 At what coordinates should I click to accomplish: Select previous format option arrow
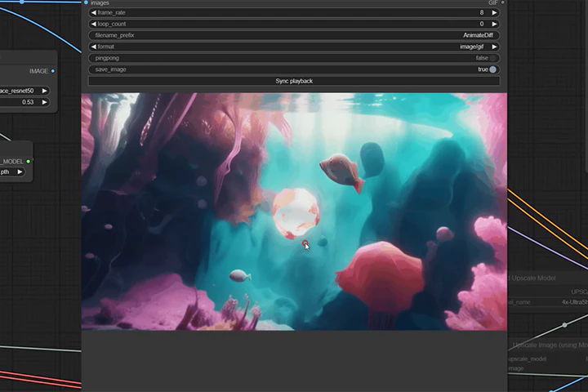coord(93,47)
